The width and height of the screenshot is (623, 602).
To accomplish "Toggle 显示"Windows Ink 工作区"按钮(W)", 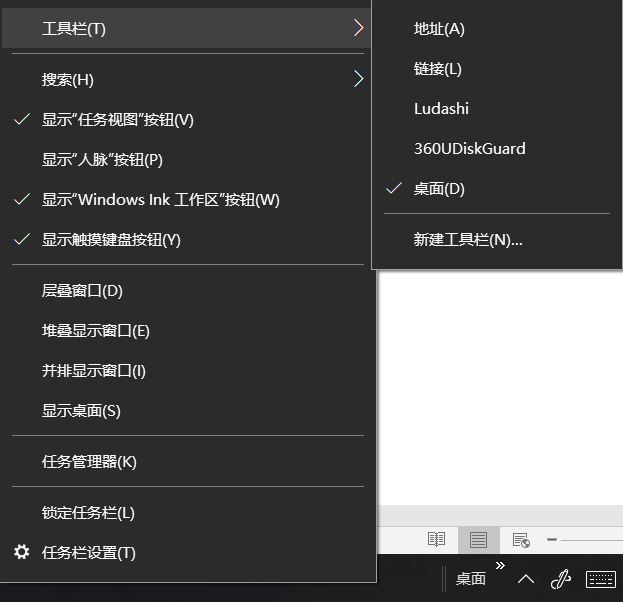I will 188,199.
